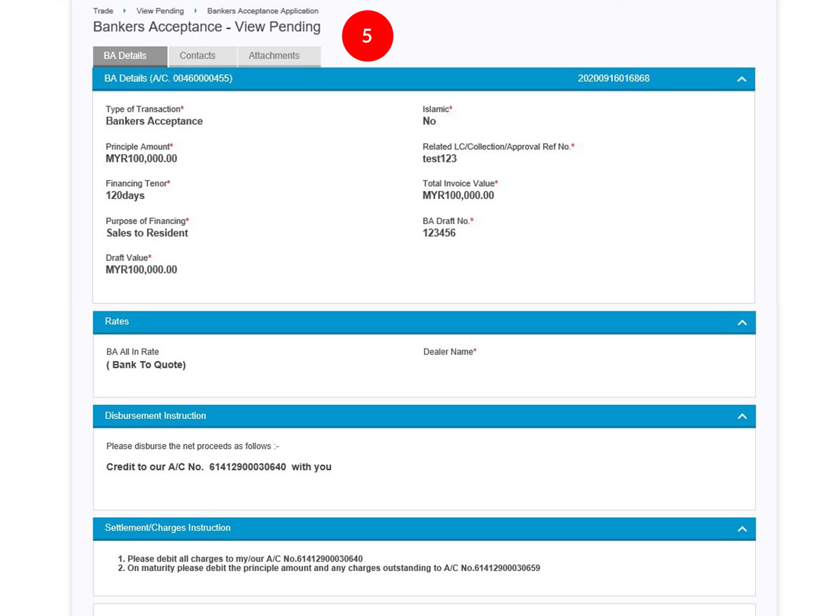Click the breadcrumb arrow after View Pending
The height and width of the screenshot is (616, 840).
196,11
